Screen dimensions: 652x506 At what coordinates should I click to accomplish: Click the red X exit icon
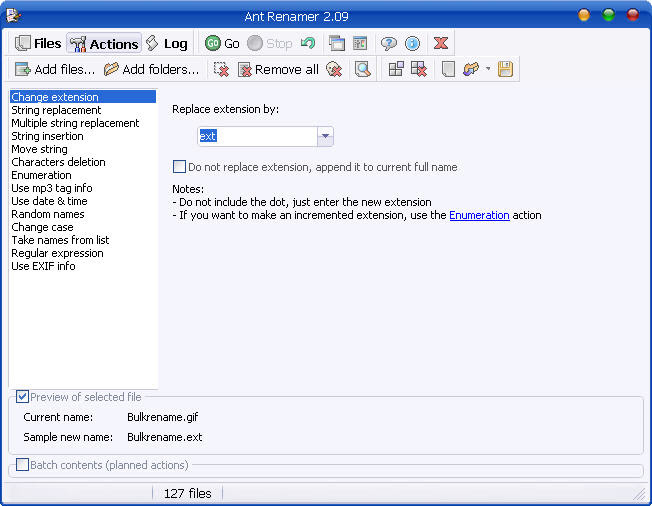(441, 43)
